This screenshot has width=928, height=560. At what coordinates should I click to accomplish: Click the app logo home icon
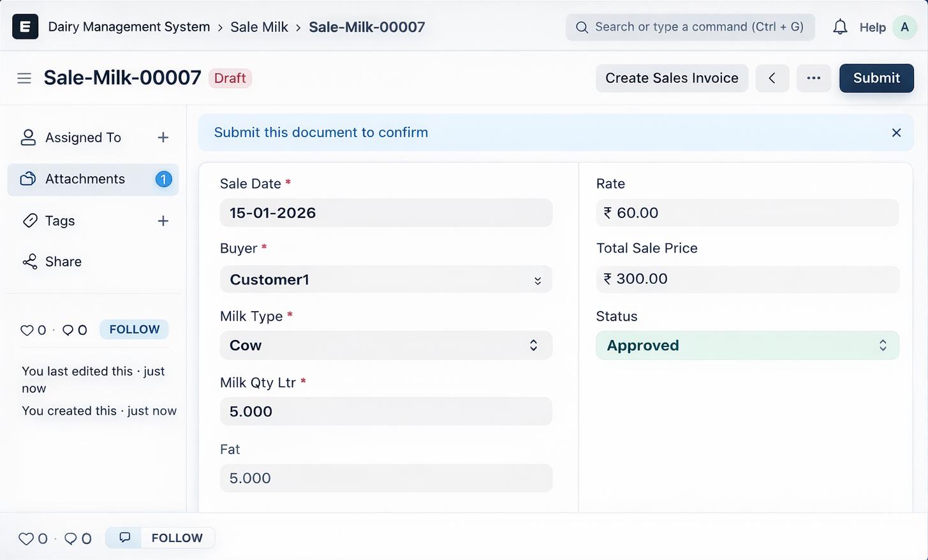[x=25, y=27]
